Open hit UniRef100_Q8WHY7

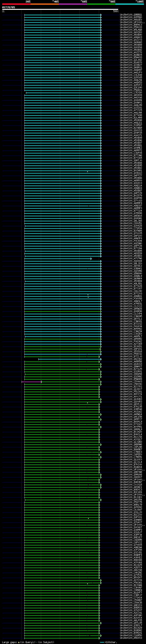[131, 366]
